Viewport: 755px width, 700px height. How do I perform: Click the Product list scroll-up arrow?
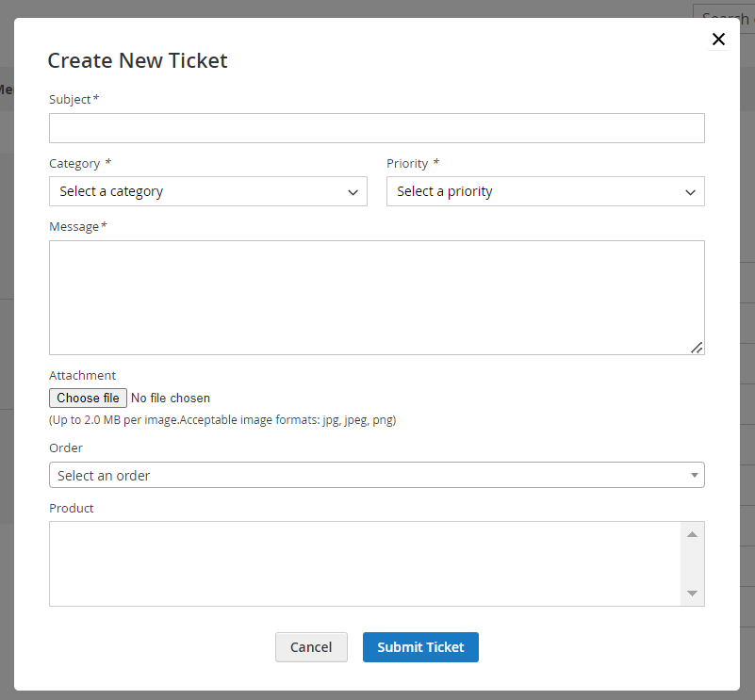click(693, 532)
